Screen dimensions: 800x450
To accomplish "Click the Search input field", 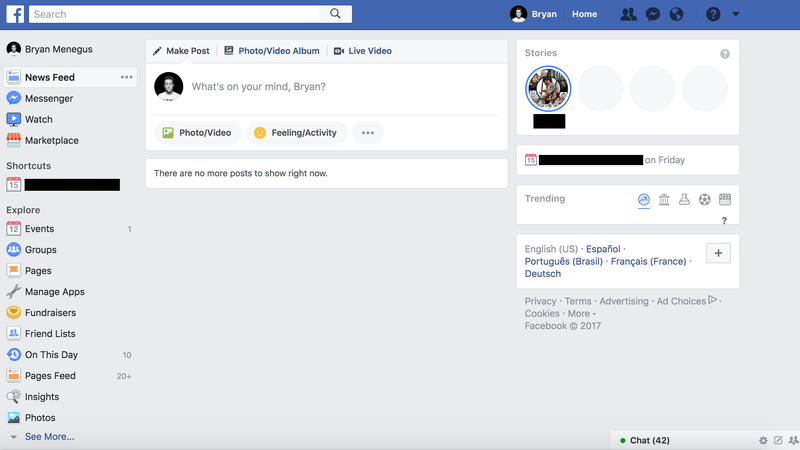I will [x=174, y=14].
